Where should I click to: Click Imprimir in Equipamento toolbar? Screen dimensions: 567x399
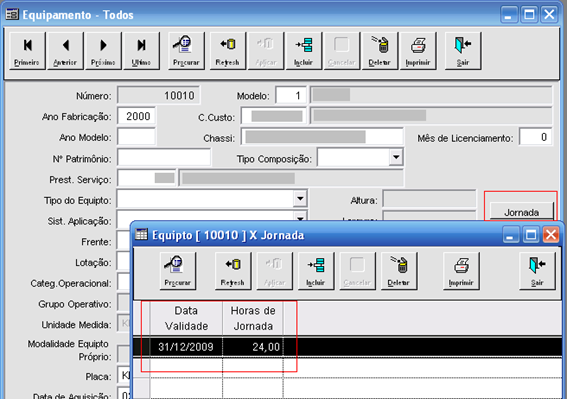(418, 51)
